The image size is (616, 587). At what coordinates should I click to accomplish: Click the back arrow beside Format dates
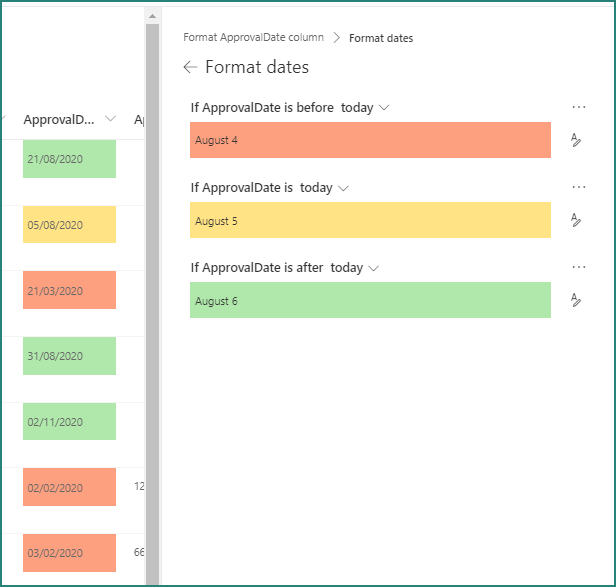pos(190,68)
